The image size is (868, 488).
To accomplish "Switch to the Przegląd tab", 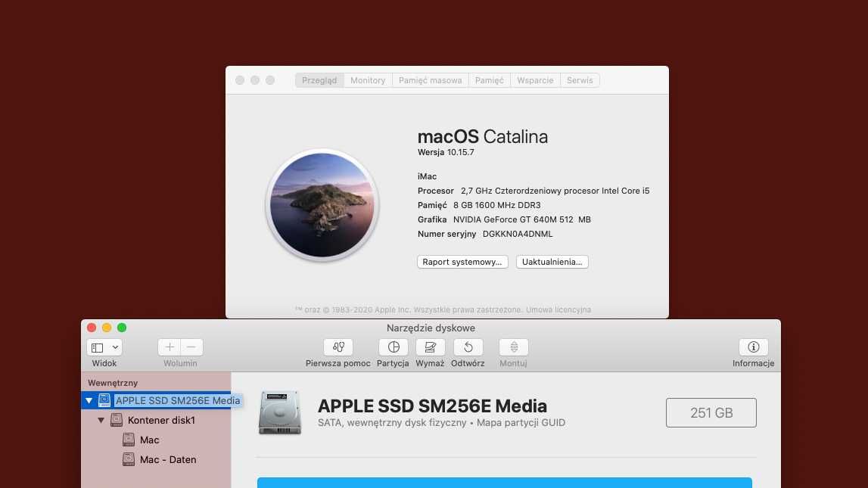I will pos(319,80).
